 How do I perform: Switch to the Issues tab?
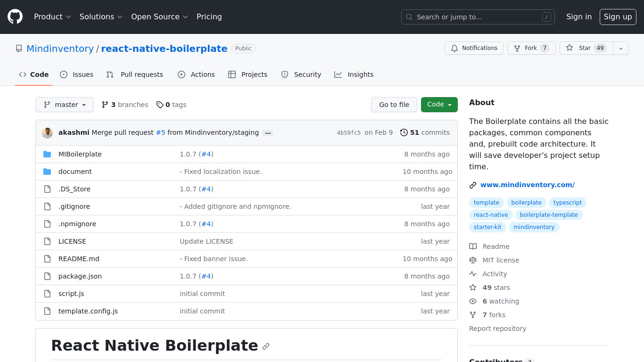pos(77,74)
